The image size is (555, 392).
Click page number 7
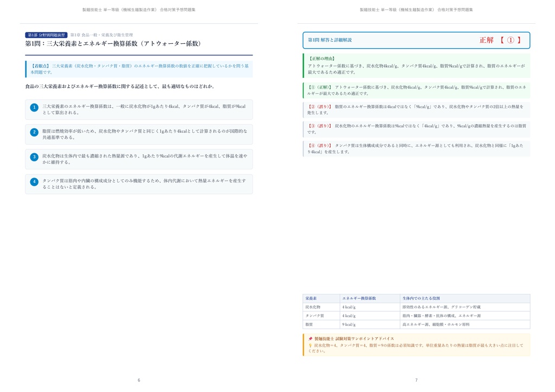pos(416,380)
